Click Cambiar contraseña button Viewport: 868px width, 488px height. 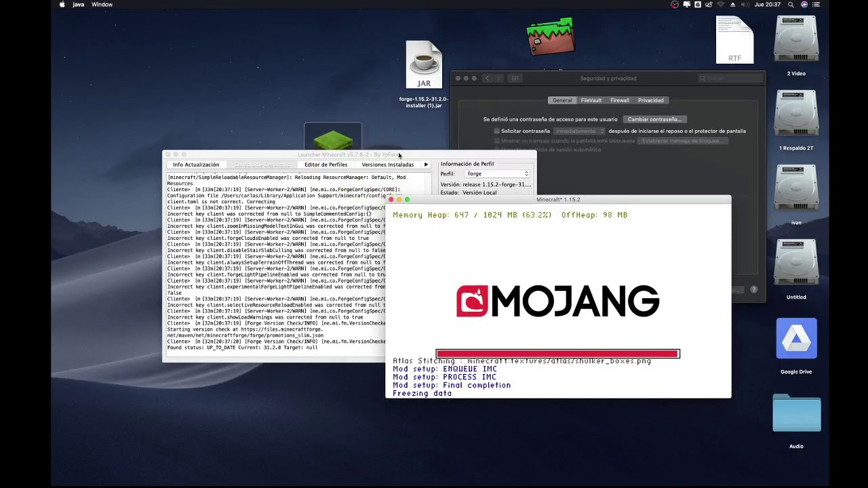tap(654, 119)
